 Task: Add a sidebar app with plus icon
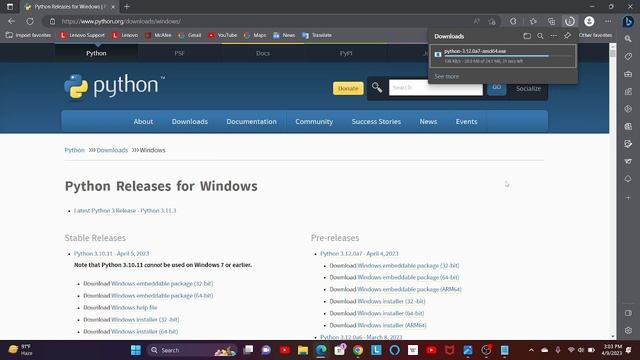click(628, 198)
